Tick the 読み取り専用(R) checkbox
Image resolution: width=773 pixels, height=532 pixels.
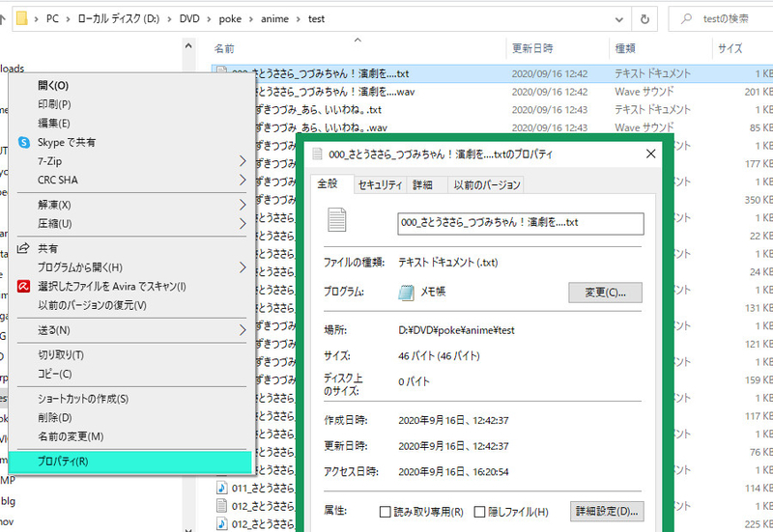click(x=385, y=512)
